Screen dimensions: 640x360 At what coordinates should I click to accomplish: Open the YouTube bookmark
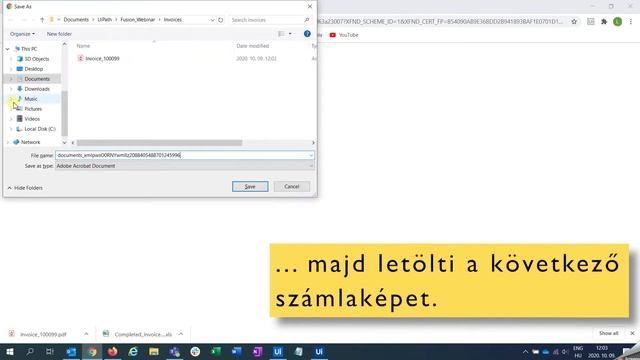[344, 35]
